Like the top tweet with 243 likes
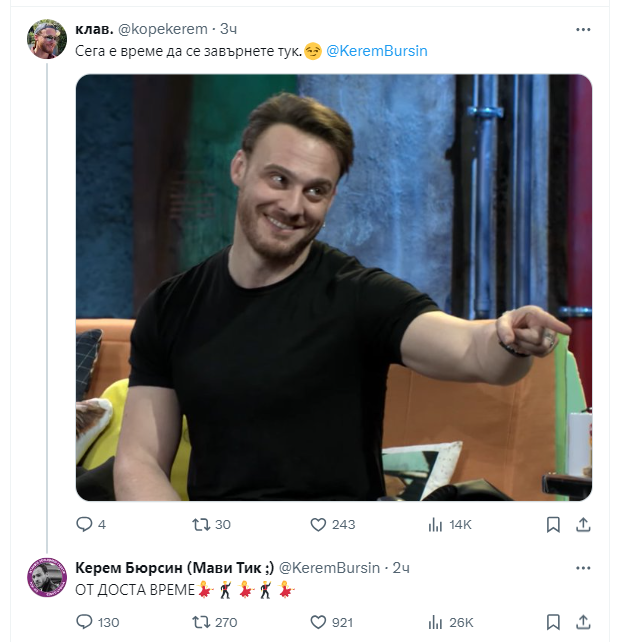The image size is (629, 642). [319, 524]
